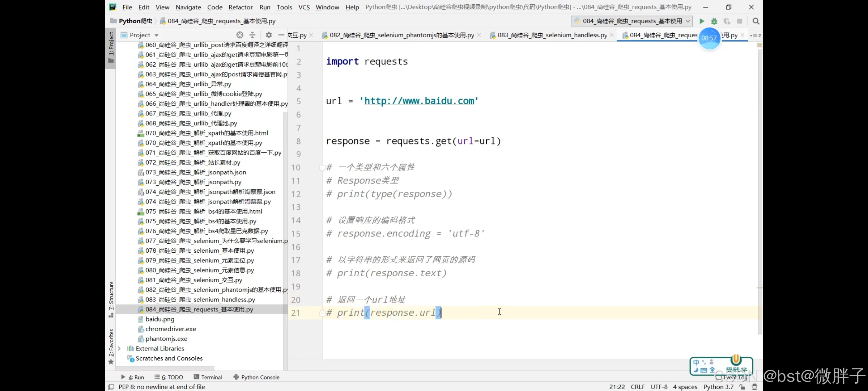Viewport: 868px width, 391px height.
Task: Open the Tools menu
Action: pyautogui.click(x=284, y=7)
